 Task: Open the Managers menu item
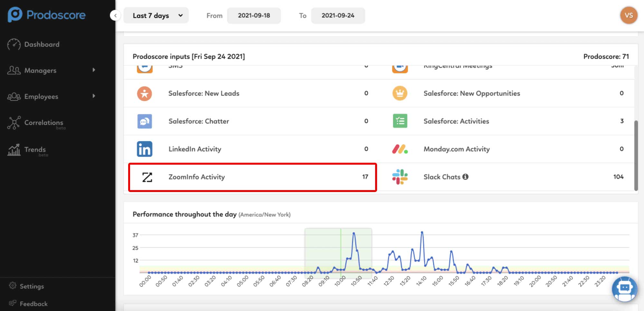(x=40, y=70)
